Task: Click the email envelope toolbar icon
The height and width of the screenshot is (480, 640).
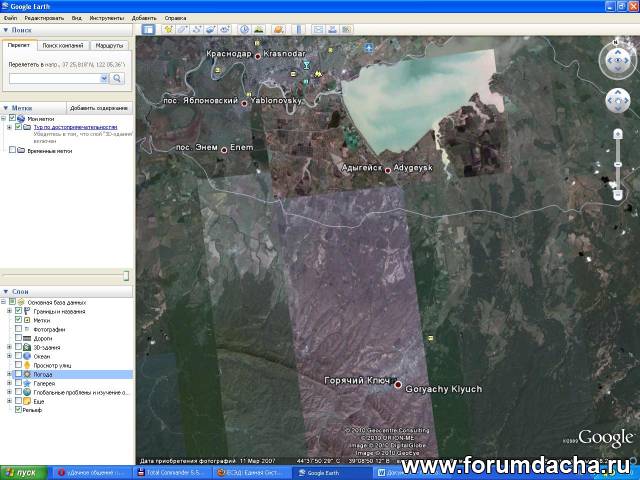Action: pos(319,30)
